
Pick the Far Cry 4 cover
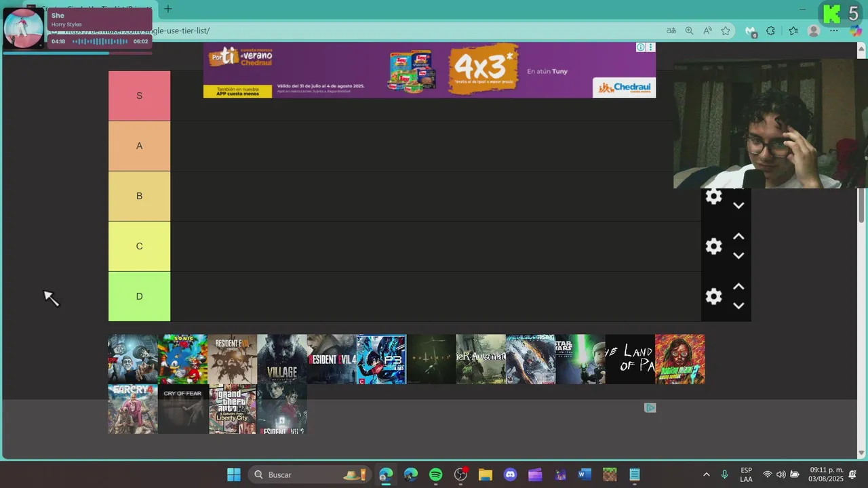(x=133, y=409)
